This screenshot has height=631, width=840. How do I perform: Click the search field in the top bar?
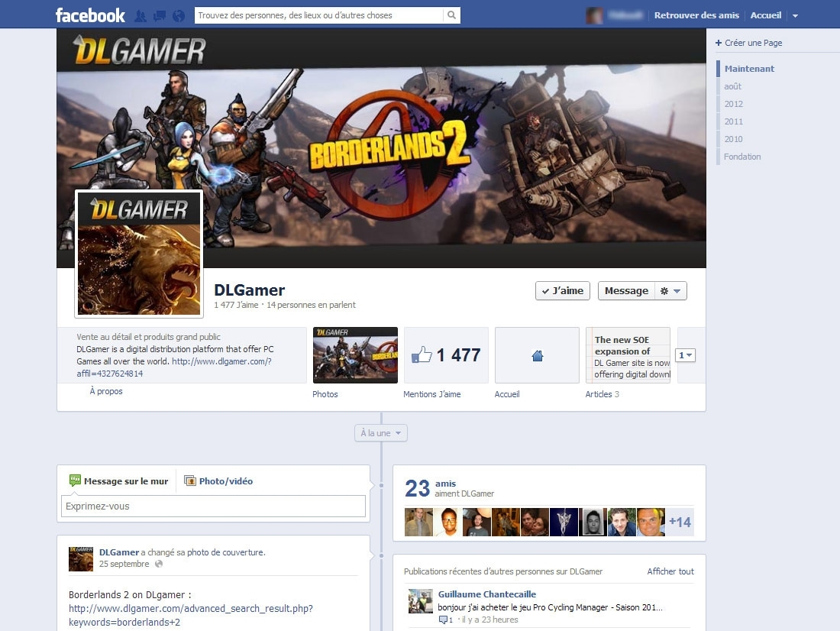click(319, 15)
